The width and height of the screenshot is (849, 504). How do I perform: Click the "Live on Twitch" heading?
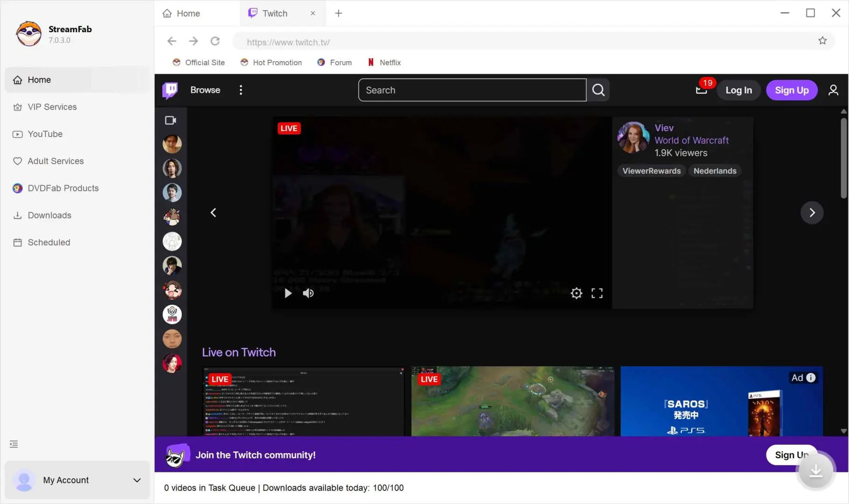tap(239, 352)
